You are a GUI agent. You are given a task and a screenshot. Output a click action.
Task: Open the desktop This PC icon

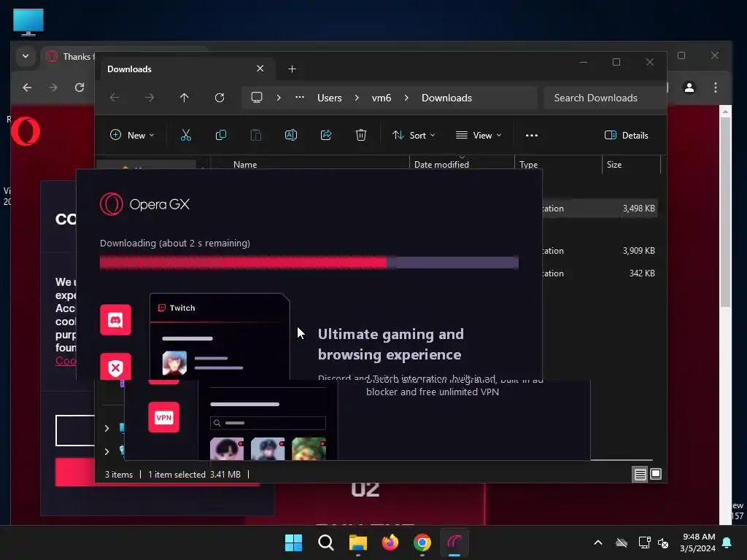tap(28, 22)
